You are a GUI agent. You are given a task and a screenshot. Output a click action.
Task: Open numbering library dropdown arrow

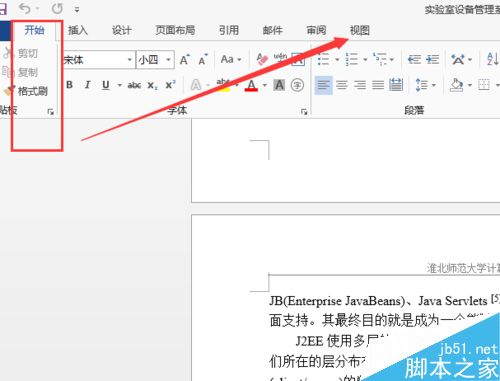[365, 60]
